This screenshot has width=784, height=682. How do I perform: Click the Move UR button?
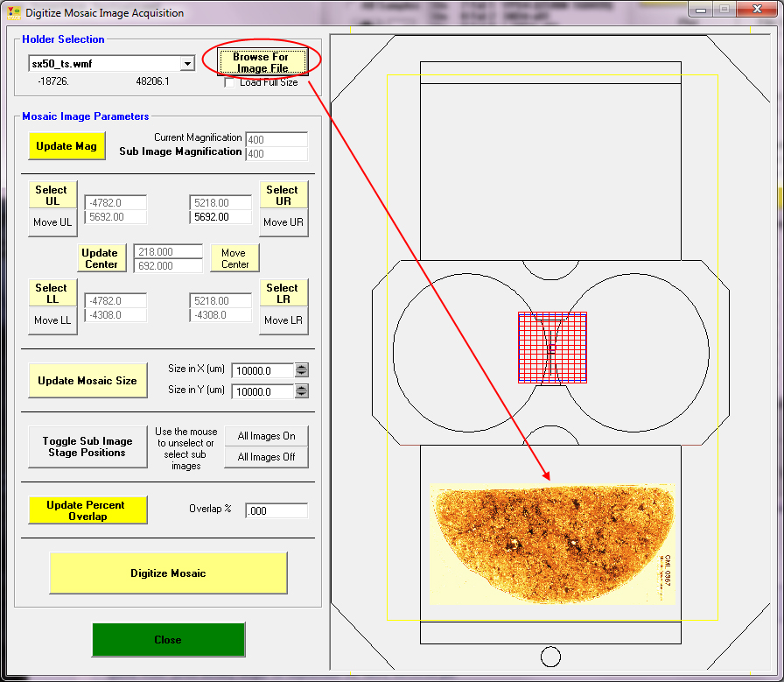click(x=283, y=222)
